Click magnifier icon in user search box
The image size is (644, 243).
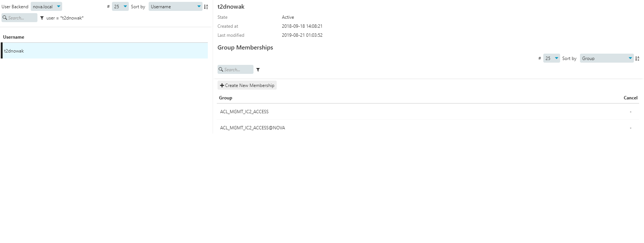(5, 18)
